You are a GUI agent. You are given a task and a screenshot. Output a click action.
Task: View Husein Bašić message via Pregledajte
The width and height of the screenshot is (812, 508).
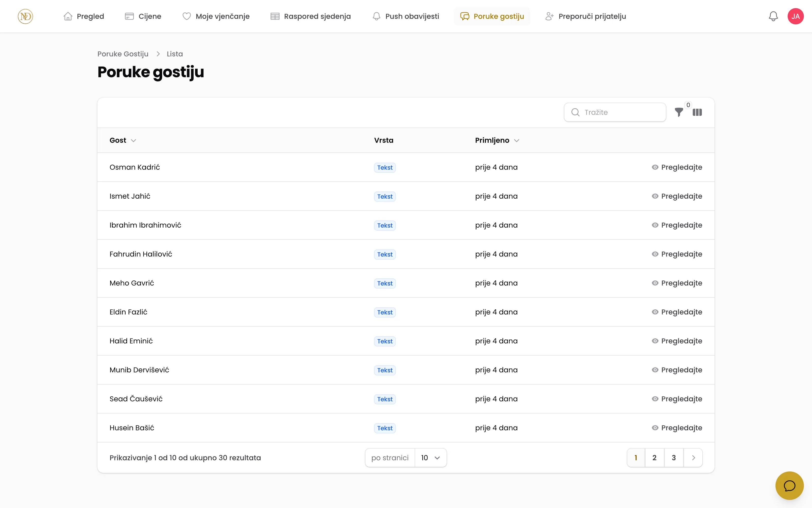(677, 428)
